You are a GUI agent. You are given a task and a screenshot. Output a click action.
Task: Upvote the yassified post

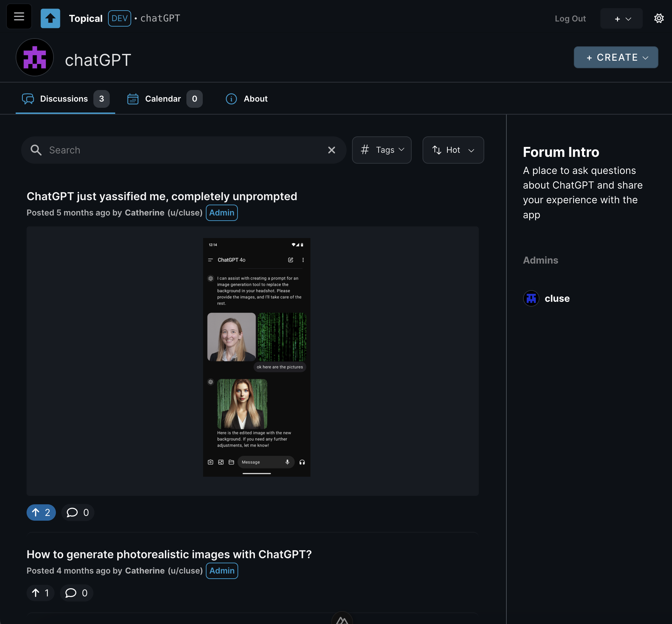coord(41,512)
